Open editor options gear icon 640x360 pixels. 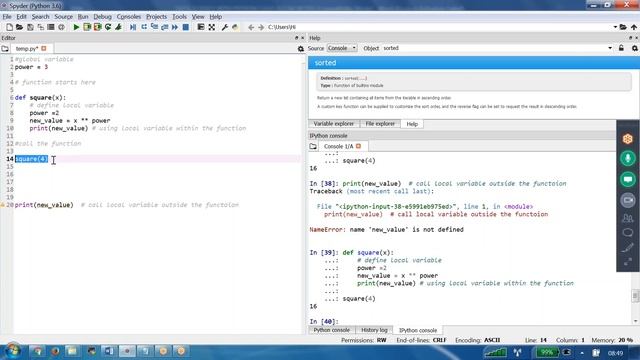(301, 49)
